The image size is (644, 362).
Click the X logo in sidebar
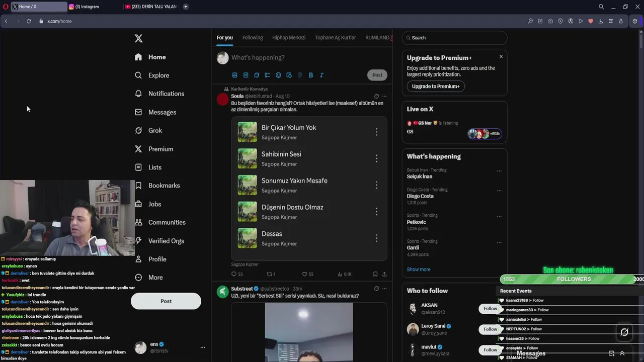(x=139, y=38)
